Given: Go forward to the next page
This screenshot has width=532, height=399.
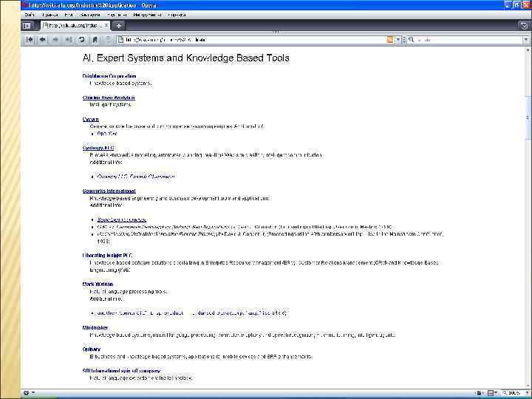Looking at the screenshot, I should (55, 40).
